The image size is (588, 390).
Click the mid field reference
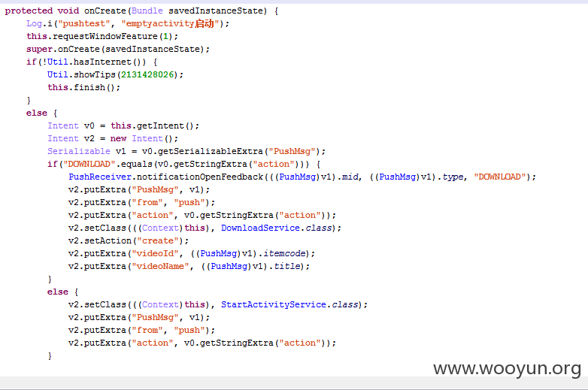[x=350, y=177]
